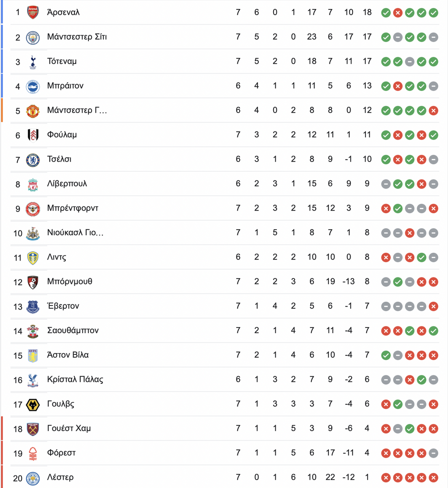Click the Brighton team badge
The width and height of the screenshot is (448, 488).
[33, 87]
